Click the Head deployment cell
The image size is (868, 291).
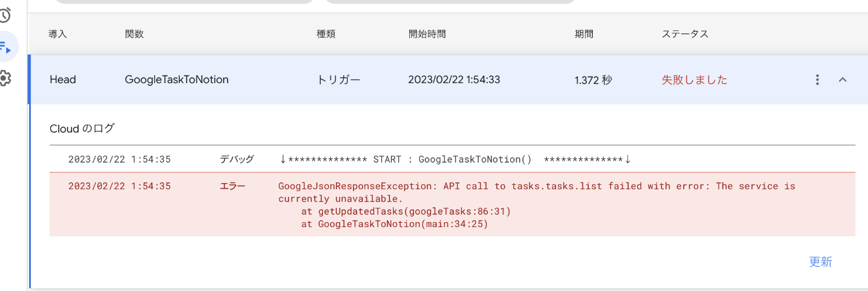pyautogui.click(x=63, y=79)
